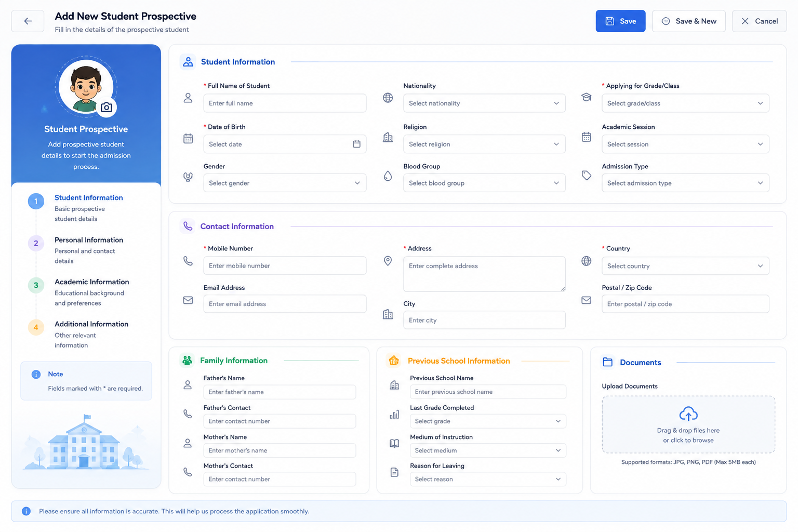This screenshot has height=532, width=798.
Task: Click location pin icon beside Address
Action: point(388,261)
